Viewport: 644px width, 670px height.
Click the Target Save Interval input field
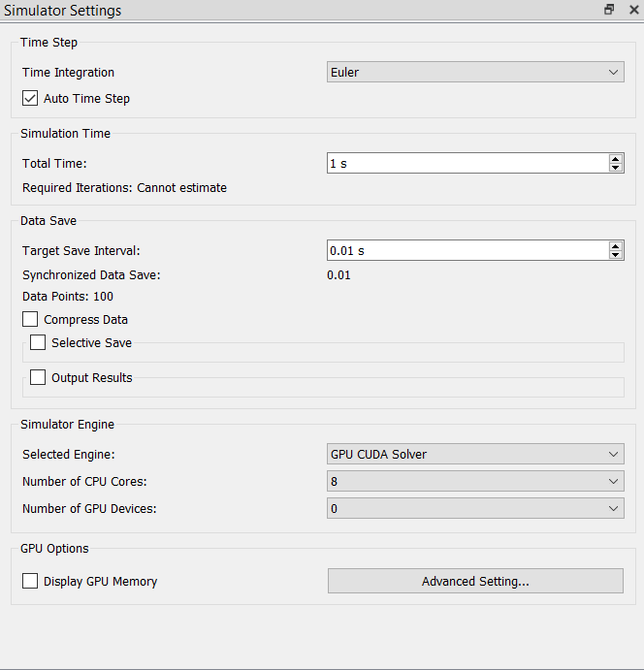pos(466,251)
